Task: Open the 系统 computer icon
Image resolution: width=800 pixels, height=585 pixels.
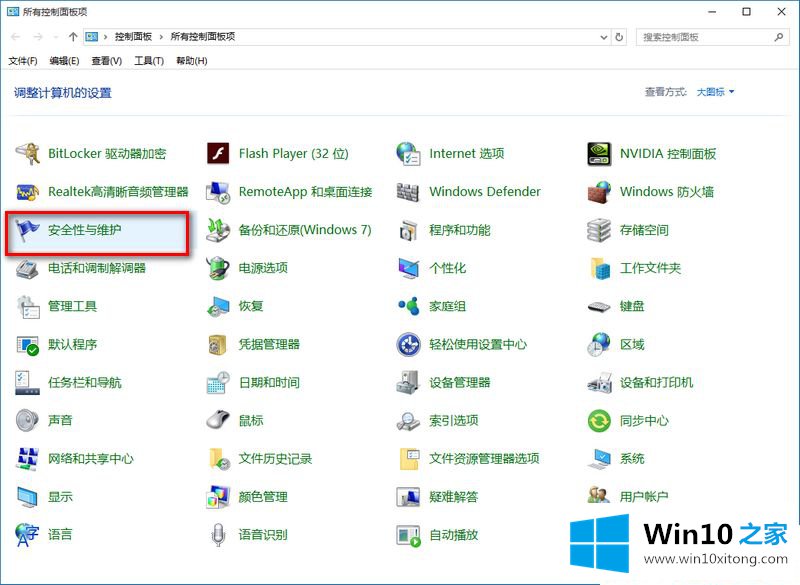Action: click(x=599, y=459)
